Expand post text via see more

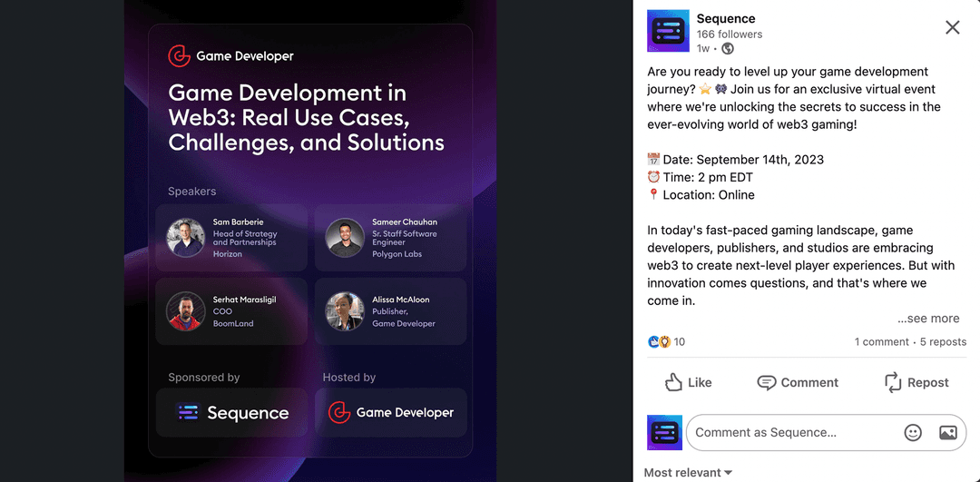tap(928, 319)
